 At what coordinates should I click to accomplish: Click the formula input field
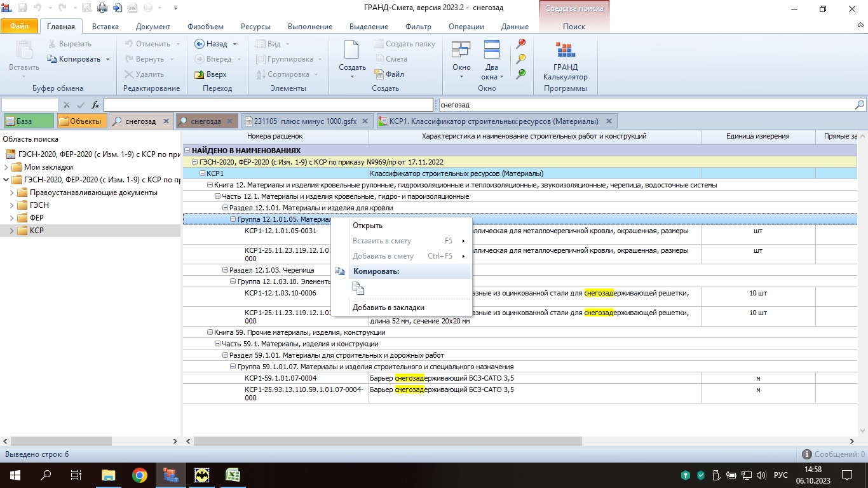tap(268, 105)
